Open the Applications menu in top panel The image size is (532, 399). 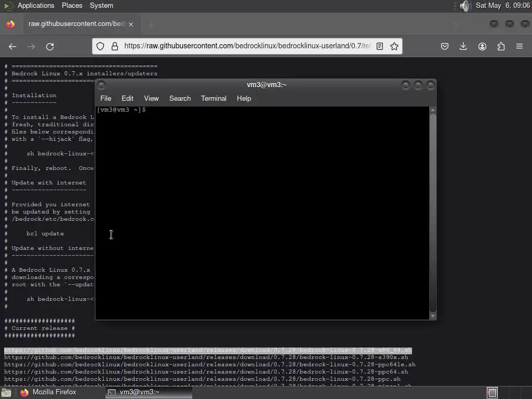pyautogui.click(x=36, y=5)
